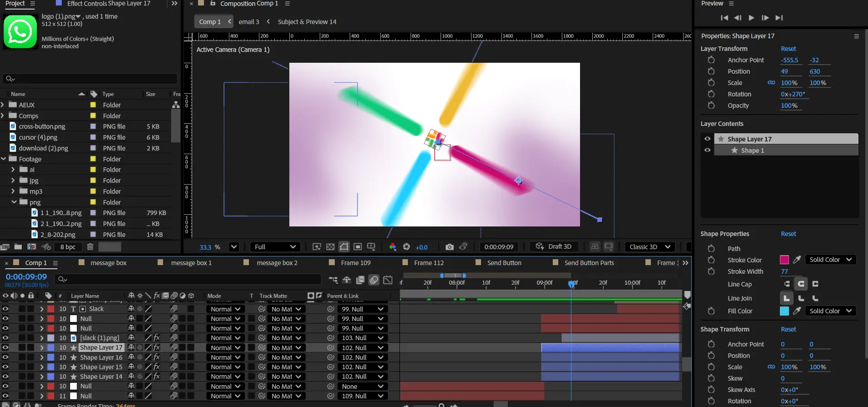Select the round Line Cap icon
Image resolution: width=868 pixels, height=407 pixels.
(x=801, y=284)
